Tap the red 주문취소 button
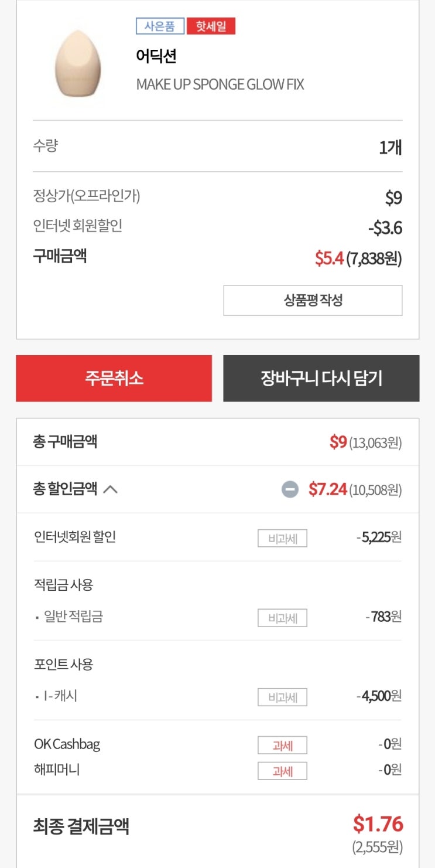The image size is (435, 868). [x=114, y=378]
